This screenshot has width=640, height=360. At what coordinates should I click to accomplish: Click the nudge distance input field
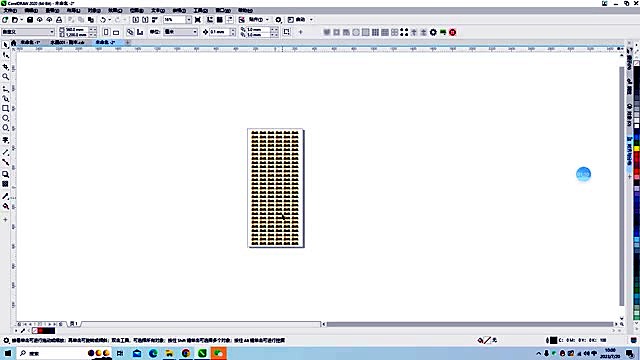[219, 32]
